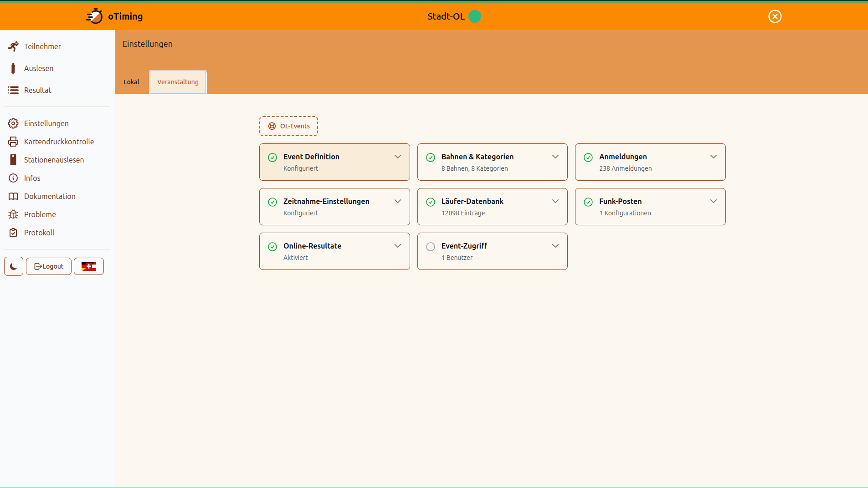Open Auslesen via its chip icon

(13, 68)
